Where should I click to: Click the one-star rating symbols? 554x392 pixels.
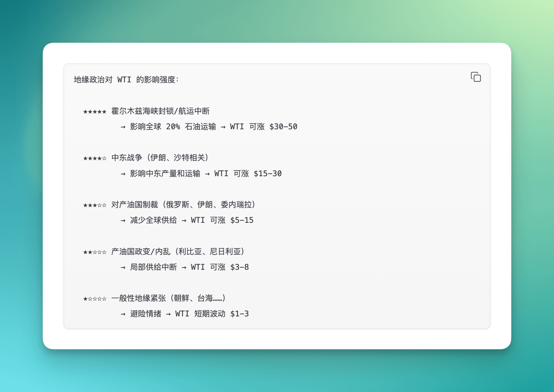(x=95, y=298)
